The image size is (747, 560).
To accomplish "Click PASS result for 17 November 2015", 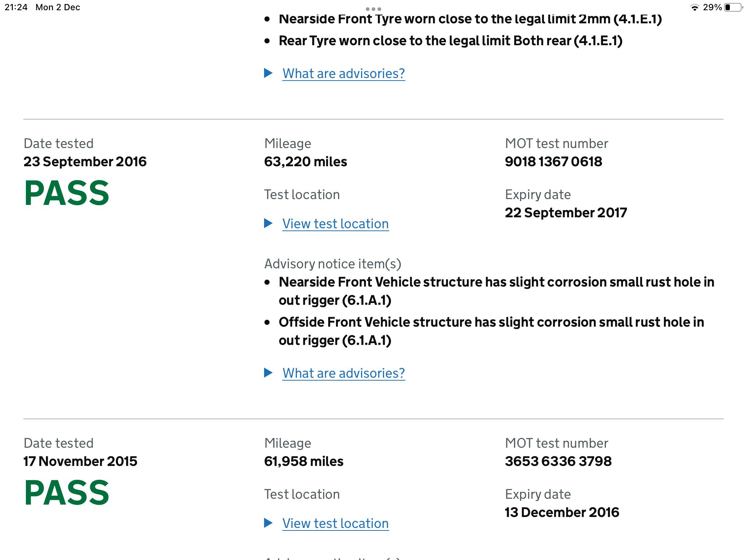I will click(x=67, y=493).
